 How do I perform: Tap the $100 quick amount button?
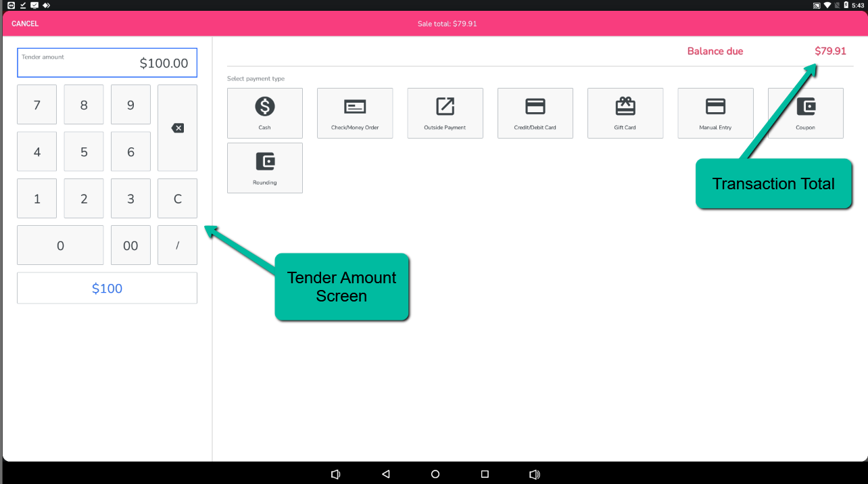(107, 289)
